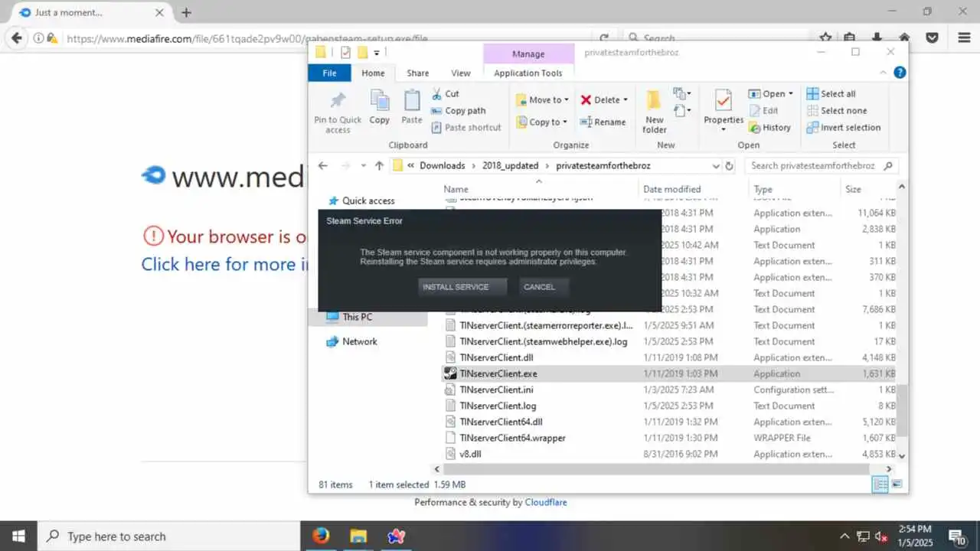Image resolution: width=980 pixels, height=551 pixels.
Task: Click Cloudflare link in browser page
Action: point(546,502)
